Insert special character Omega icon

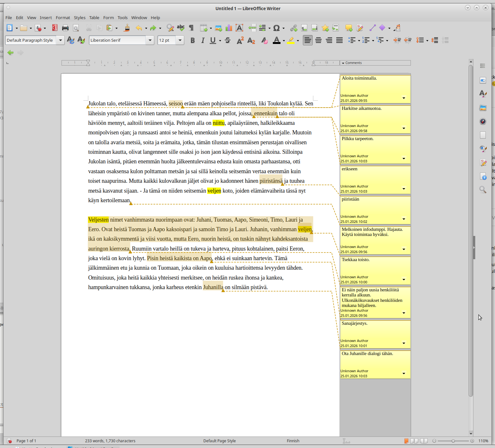(x=276, y=28)
